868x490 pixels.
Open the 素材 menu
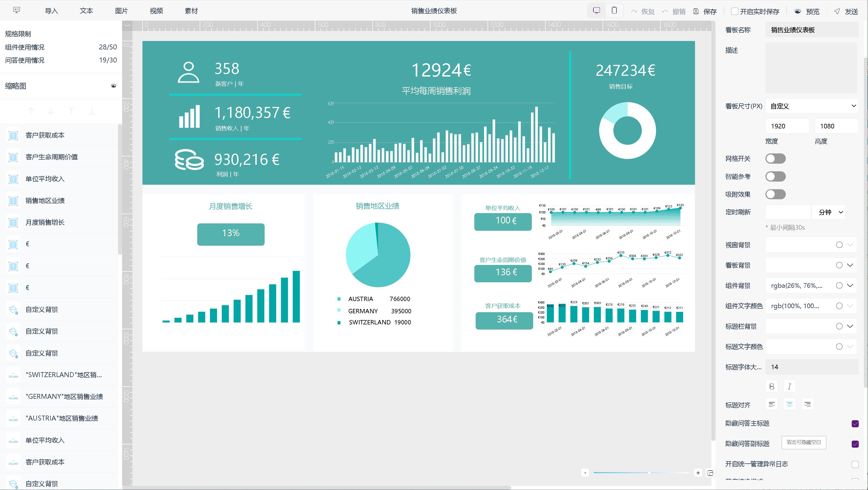coord(191,11)
